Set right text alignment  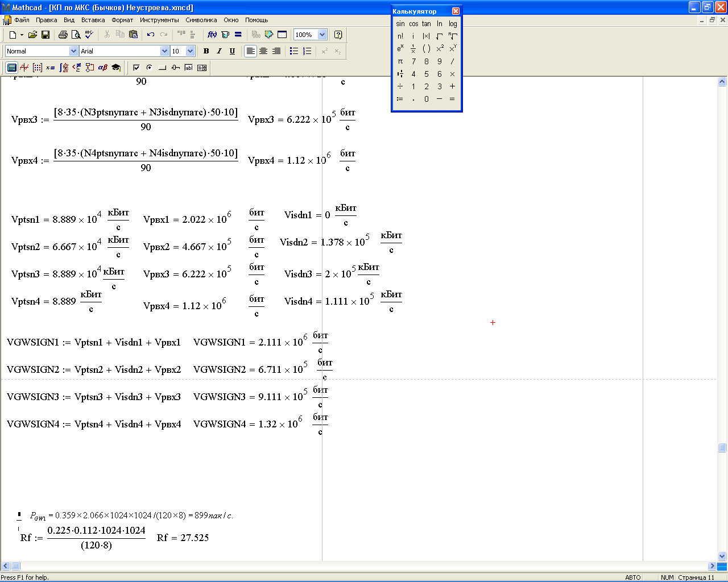tap(276, 51)
